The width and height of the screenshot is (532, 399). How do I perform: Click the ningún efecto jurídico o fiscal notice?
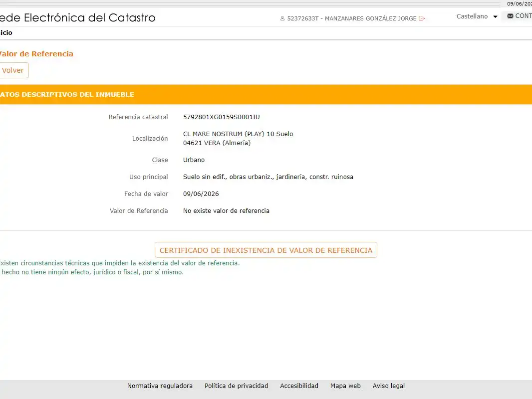pos(92,272)
